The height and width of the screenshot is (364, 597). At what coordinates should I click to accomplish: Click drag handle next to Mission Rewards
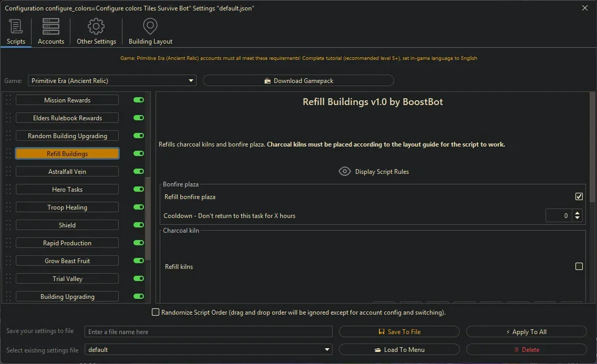coord(8,100)
